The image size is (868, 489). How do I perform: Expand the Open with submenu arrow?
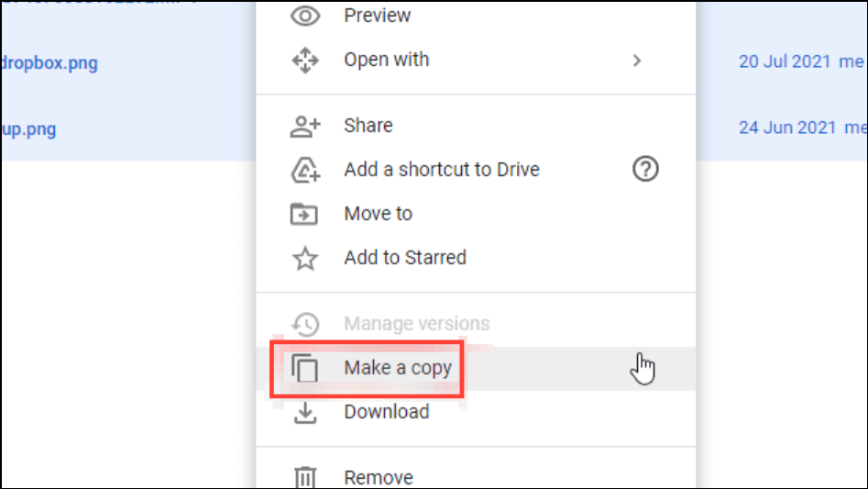pos(637,61)
